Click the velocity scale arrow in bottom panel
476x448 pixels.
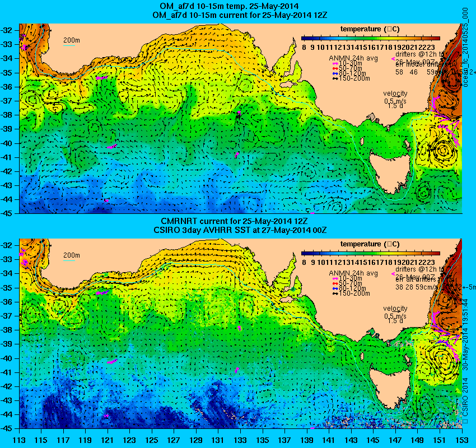coord(396,312)
